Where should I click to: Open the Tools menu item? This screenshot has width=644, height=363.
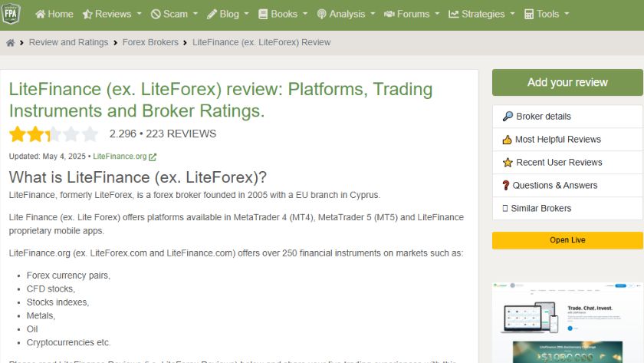547,15
